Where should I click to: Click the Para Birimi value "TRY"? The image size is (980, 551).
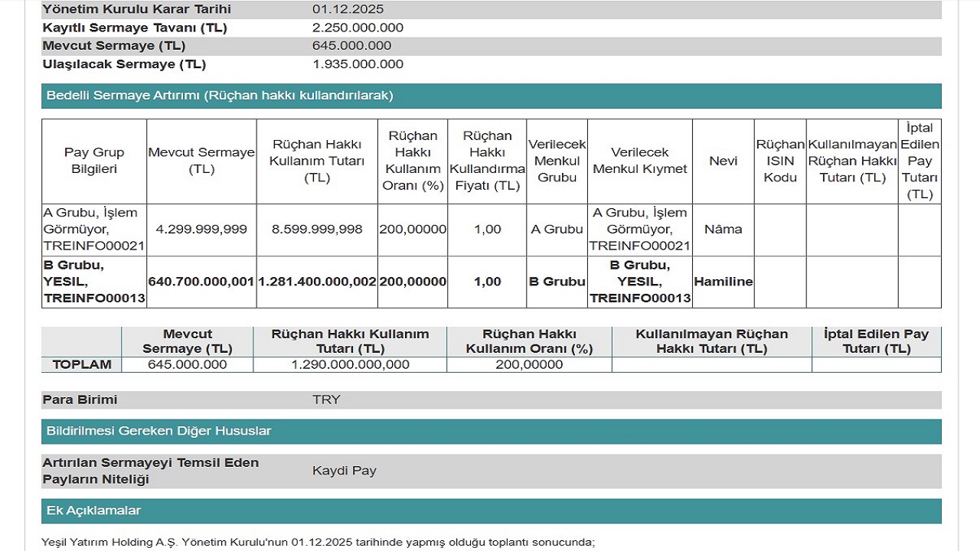326,399
